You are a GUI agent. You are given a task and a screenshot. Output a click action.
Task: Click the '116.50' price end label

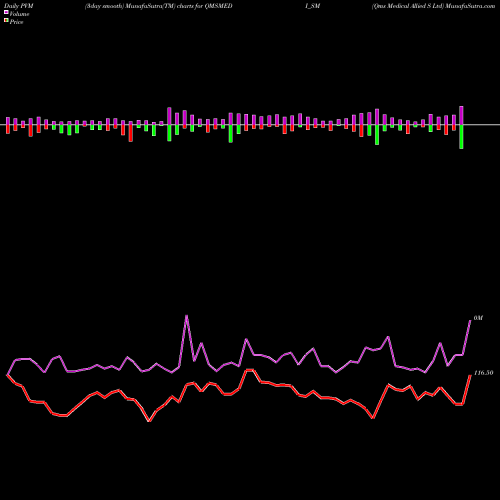(x=483, y=373)
